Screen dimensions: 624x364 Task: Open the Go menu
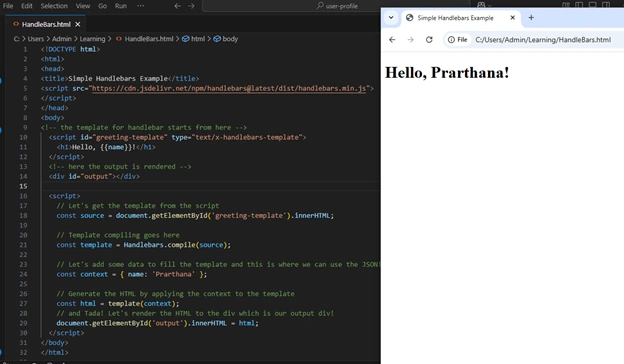click(102, 6)
